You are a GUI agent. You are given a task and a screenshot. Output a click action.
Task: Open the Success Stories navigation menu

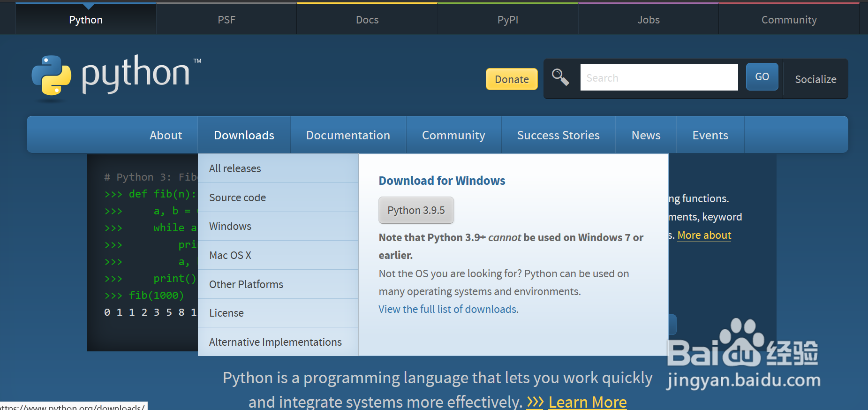click(x=558, y=135)
